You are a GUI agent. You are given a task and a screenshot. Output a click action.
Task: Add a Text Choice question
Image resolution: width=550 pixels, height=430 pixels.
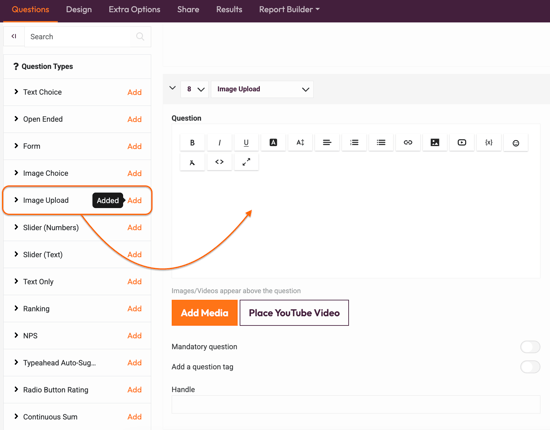(134, 92)
